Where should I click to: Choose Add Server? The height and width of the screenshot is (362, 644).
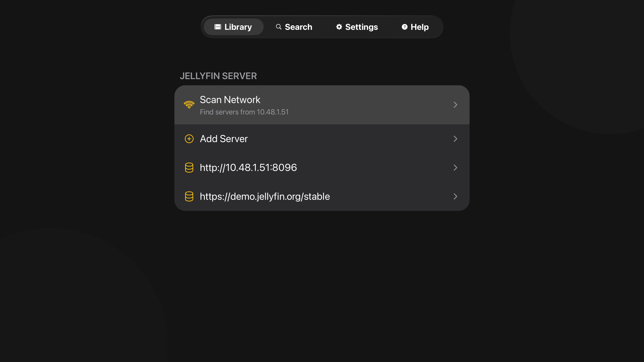(x=322, y=139)
